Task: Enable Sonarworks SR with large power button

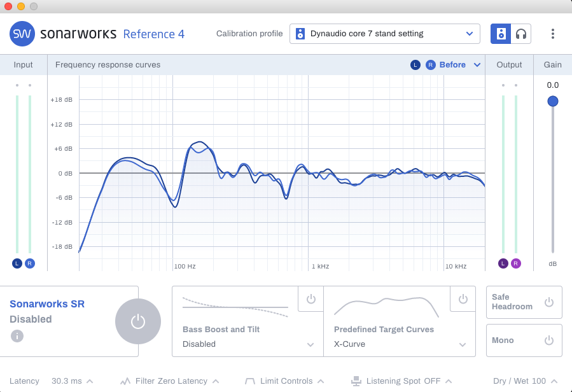Action: coord(137,321)
